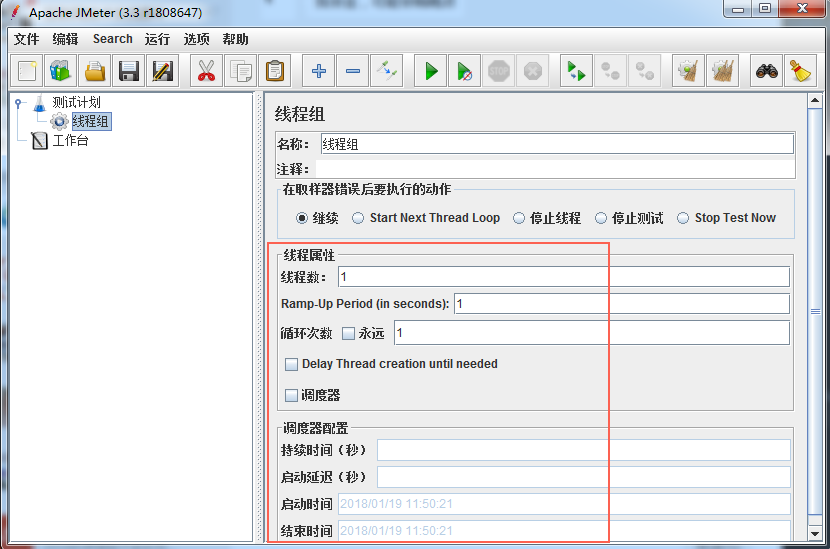Image resolution: width=830 pixels, height=549 pixels.
Task: Click the 注释 comment field
Action: (555, 169)
